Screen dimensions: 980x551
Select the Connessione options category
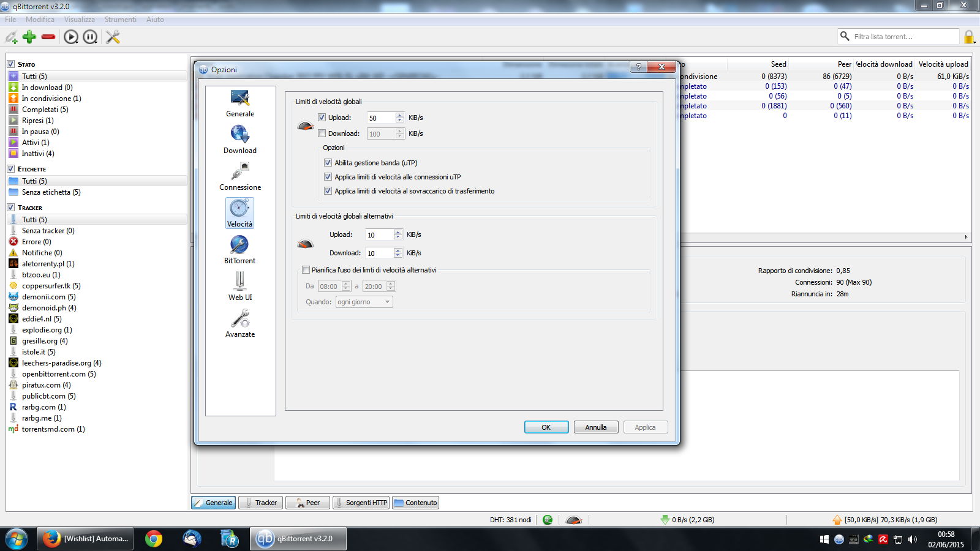click(240, 176)
